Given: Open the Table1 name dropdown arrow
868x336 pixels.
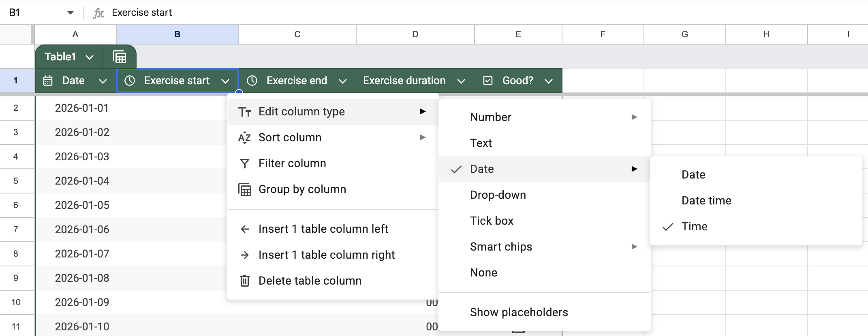Looking at the screenshot, I should point(90,57).
